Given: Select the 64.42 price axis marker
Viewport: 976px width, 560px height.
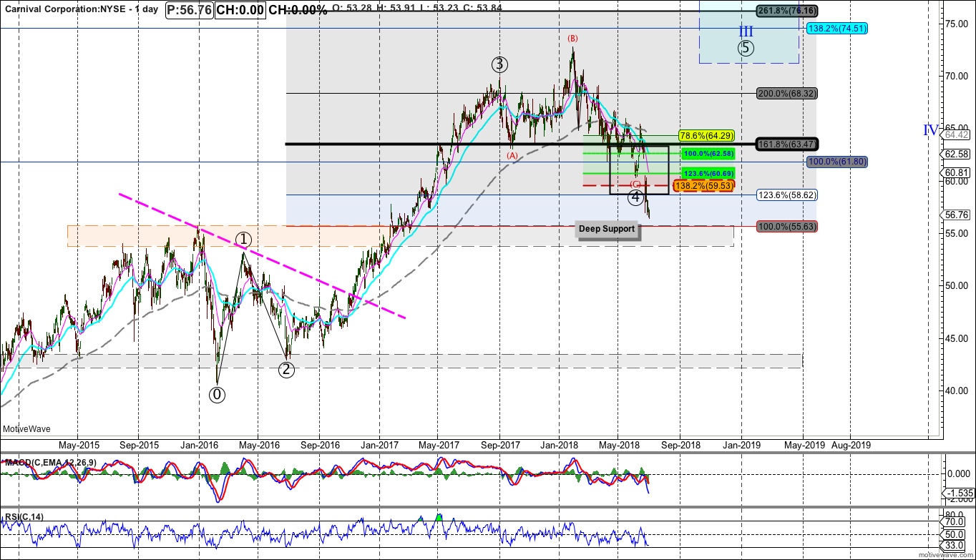Looking at the screenshot, I should (957, 134).
